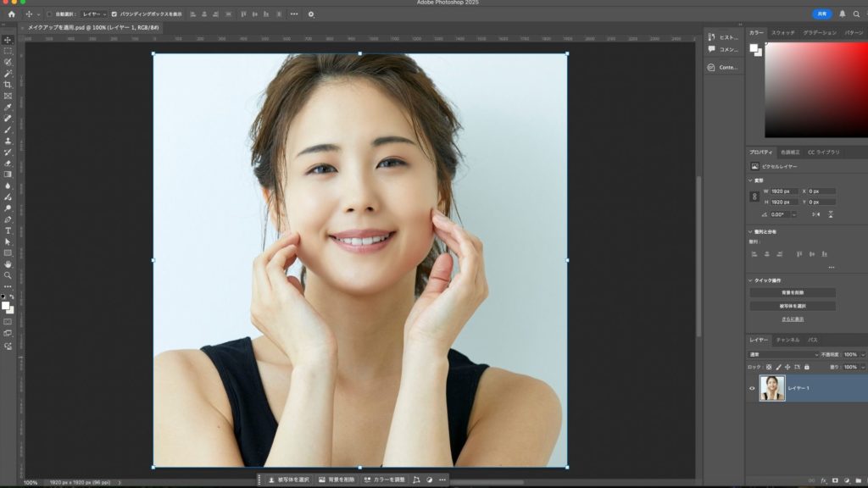Click the 被写体を選択 button in the bottom bar
868x488 pixels.
[289, 480]
